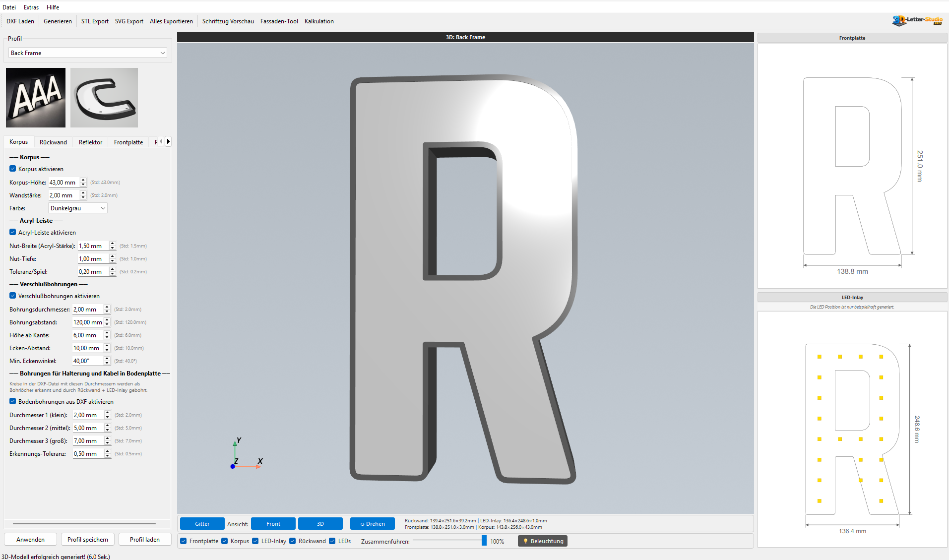Switch viewport to 3D view
Viewport: 949px width, 560px height.
320,523
